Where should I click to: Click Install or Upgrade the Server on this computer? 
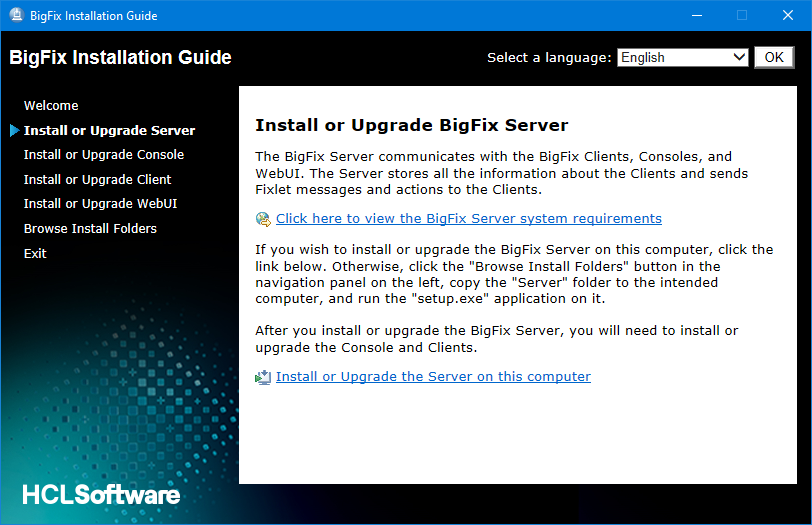pyautogui.click(x=433, y=376)
